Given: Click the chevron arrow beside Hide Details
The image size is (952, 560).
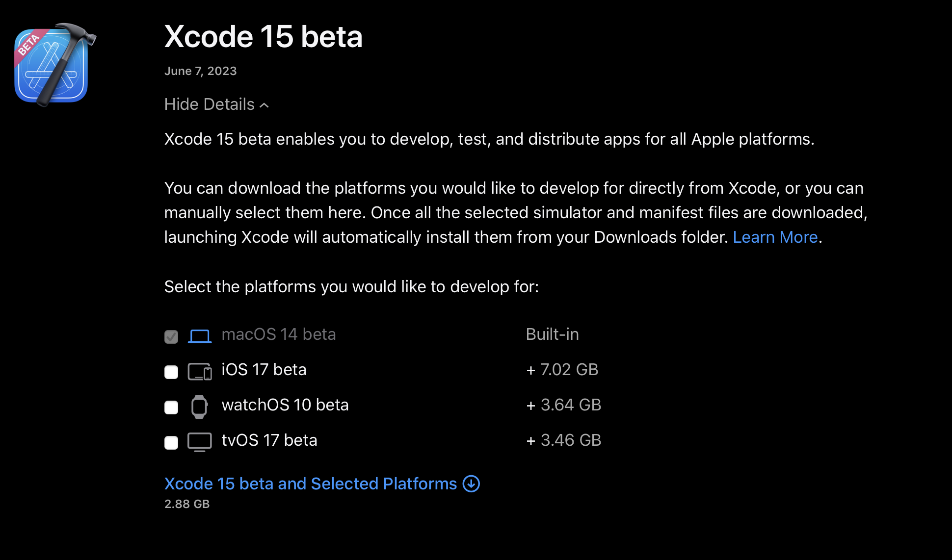Looking at the screenshot, I should pos(264,105).
